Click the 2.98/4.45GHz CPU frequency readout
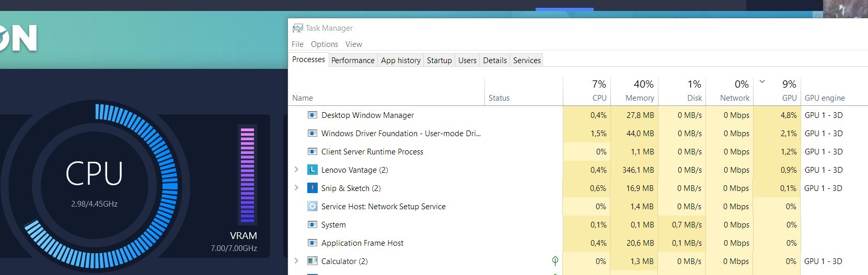The image size is (868, 275). (95, 204)
